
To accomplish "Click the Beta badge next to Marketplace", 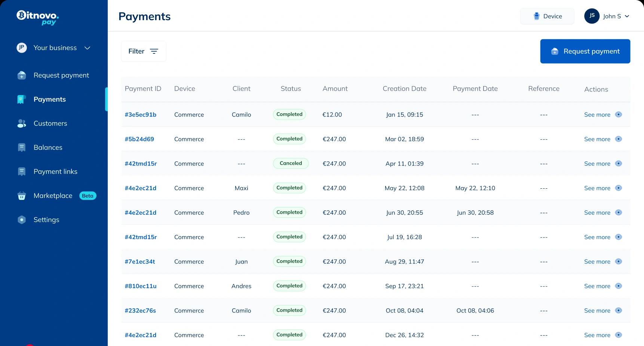I will tap(88, 195).
